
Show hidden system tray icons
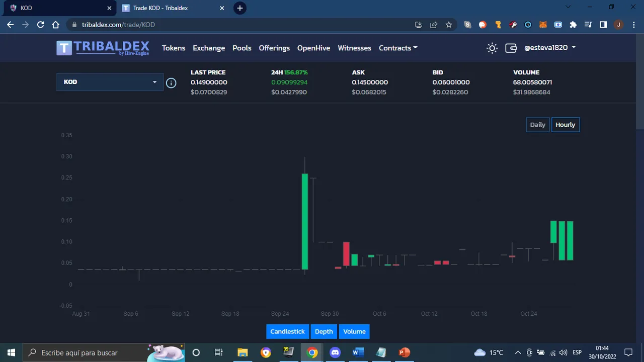point(518,352)
